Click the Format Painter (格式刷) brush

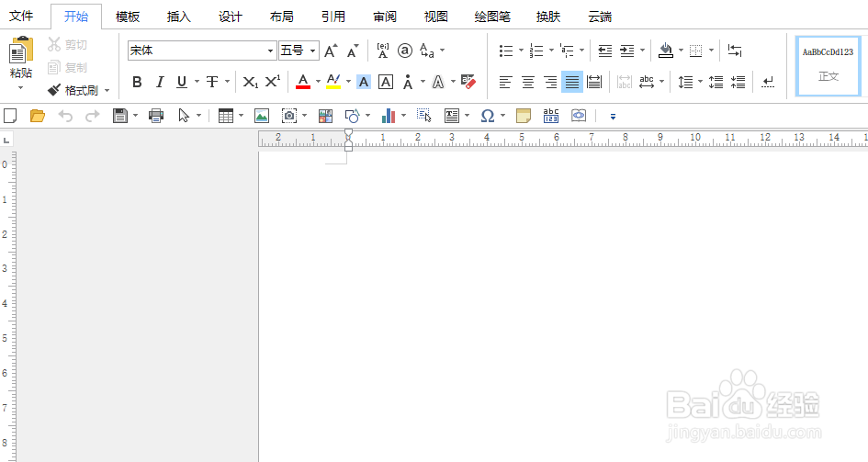[53, 90]
